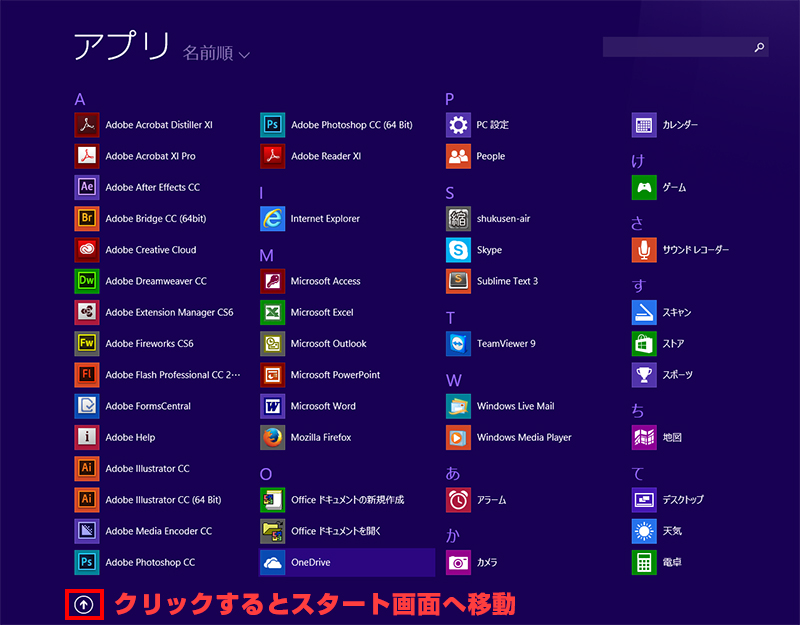This screenshot has width=800, height=625.
Task: Open the OneDrive cloud icon
Action: 272,562
